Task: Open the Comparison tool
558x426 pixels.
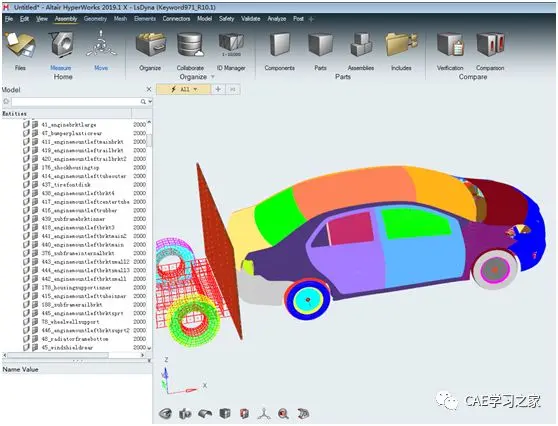Action: coord(490,50)
